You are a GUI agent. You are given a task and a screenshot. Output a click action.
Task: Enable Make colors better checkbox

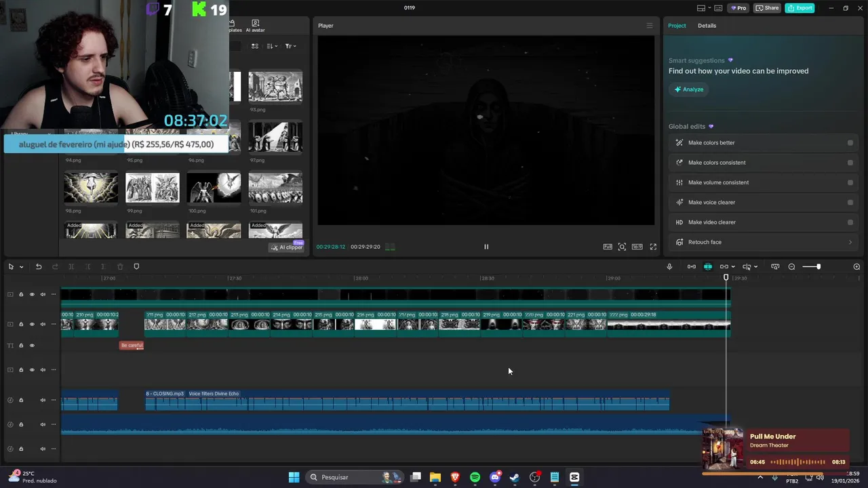tap(850, 143)
